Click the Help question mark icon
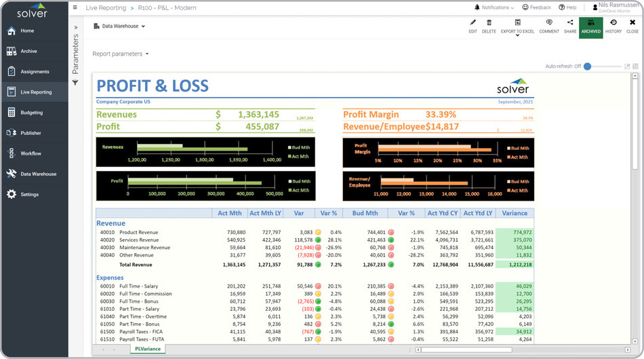This screenshot has height=359, width=644. coord(567,7)
